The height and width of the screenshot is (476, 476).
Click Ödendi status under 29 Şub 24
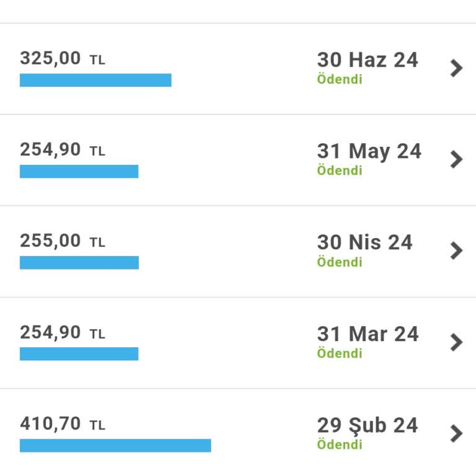point(340,444)
